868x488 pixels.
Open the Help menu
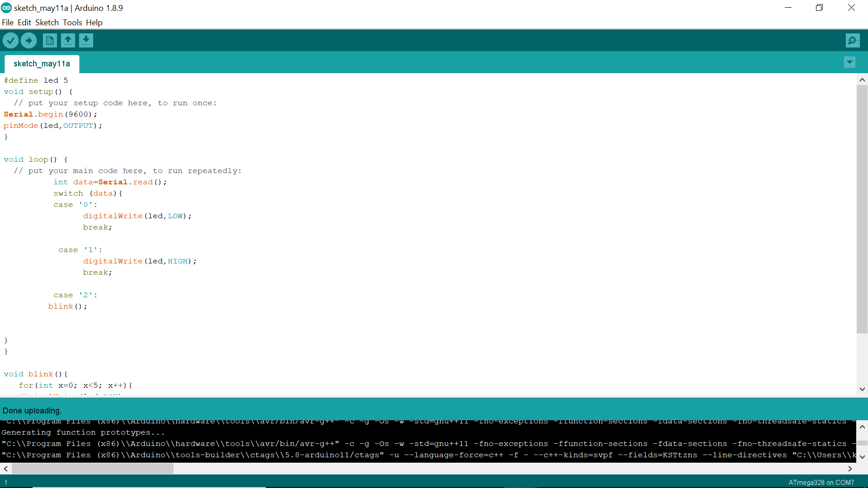coord(94,23)
